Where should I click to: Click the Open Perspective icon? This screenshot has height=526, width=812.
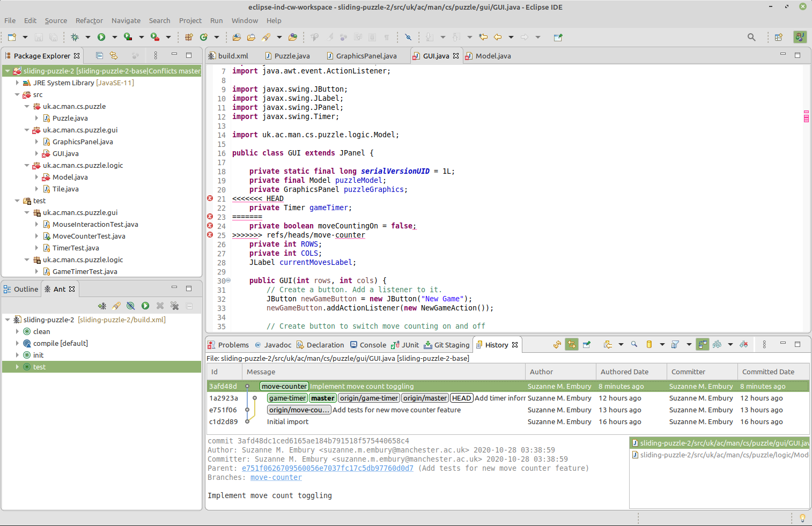[x=779, y=37]
